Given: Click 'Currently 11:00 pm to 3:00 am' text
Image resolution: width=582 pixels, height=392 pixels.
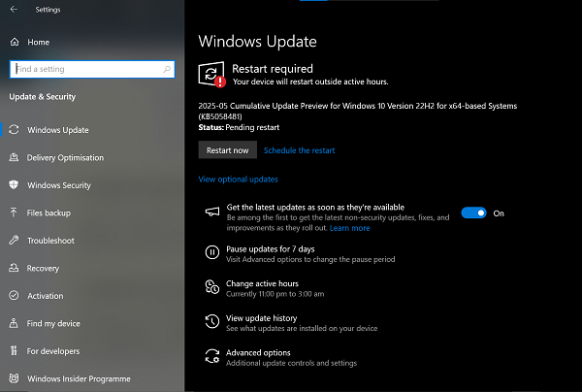Looking at the screenshot, I should pos(275,294).
